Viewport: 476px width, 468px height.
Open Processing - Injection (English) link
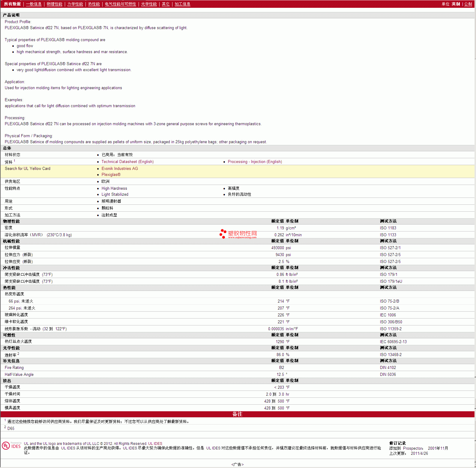pos(255,162)
